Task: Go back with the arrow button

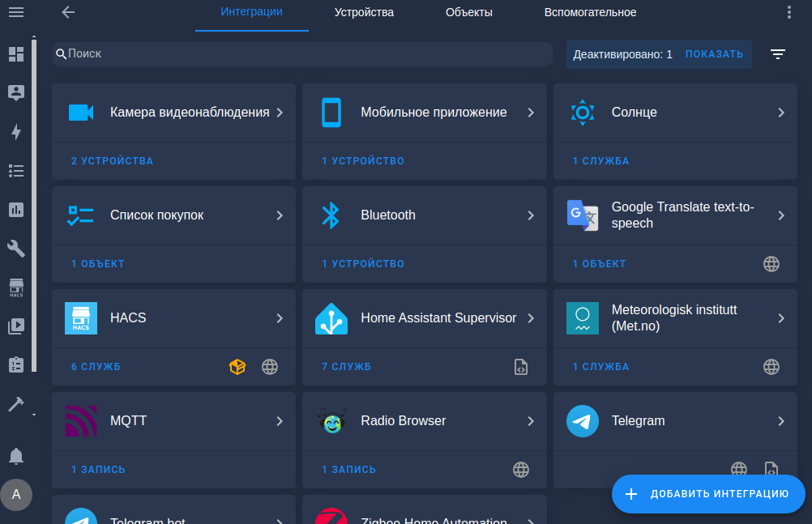Action: (x=68, y=12)
